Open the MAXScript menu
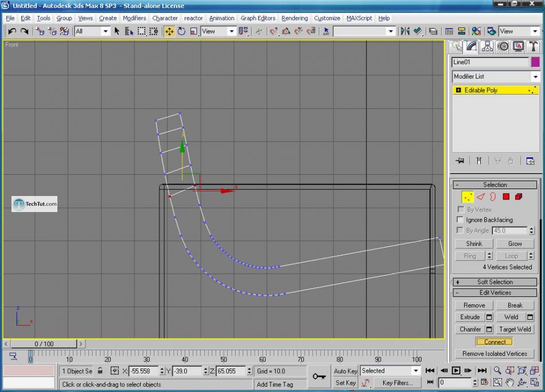Viewport: 545px width, 392px height. [359, 18]
